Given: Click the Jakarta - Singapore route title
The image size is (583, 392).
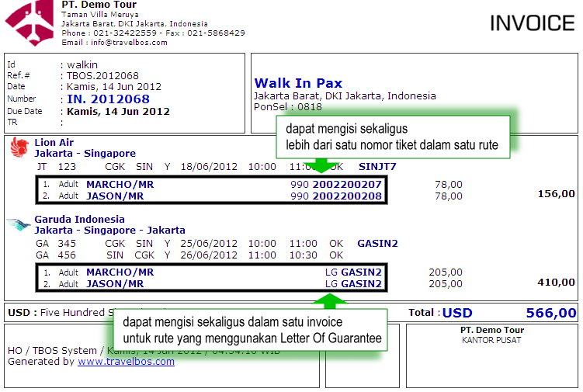Looking at the screenshot, I should click(x=85, y=153).
